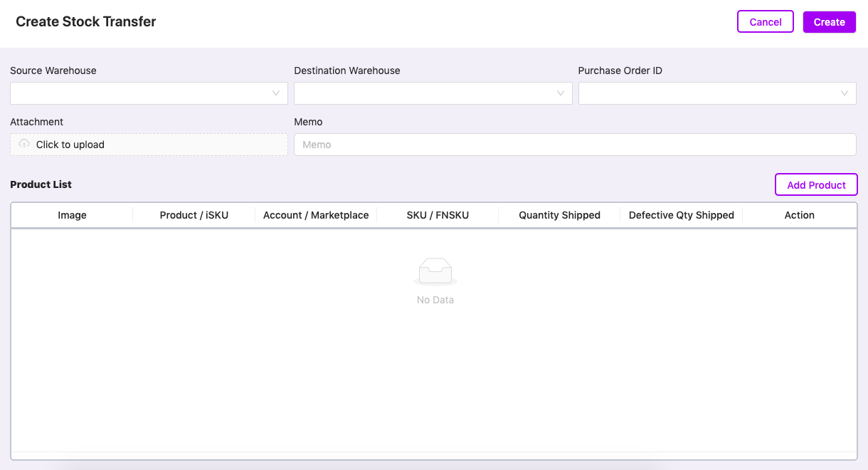Screen dimensions: 868x470
Task: Open the Purchase Order ID dropdown
Action: tap(717, 93)
